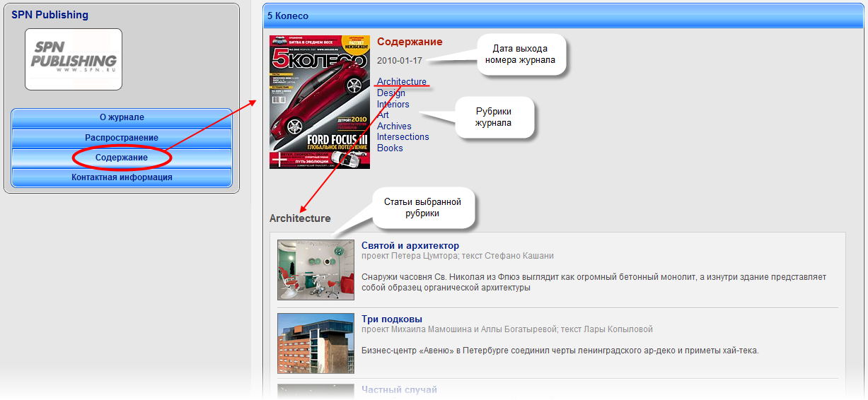The width and height of the screenshot is (868, 400).
Task: Click description starting Снаружи часовня Св. Николая
Action: [594, 282]
